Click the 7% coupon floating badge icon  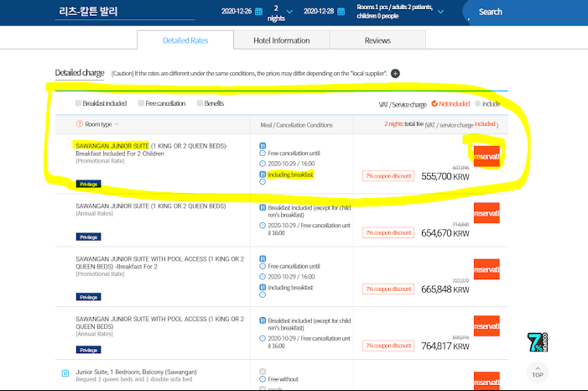[538, 342]
